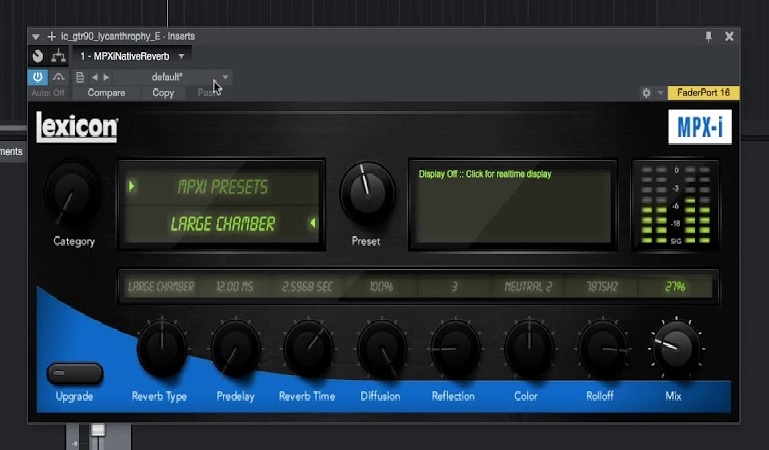
Task: Click the mixer fader behind plugin window
Action: click(98, 431)
